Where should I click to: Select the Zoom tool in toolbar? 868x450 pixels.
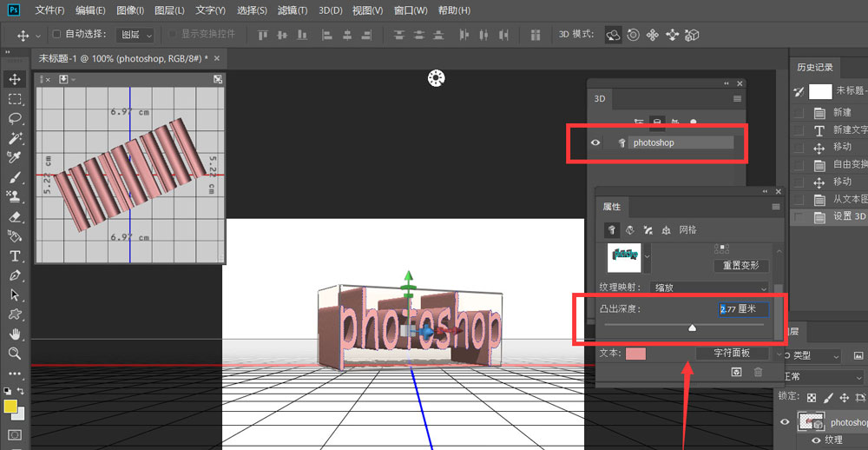(x=15, y=354)
